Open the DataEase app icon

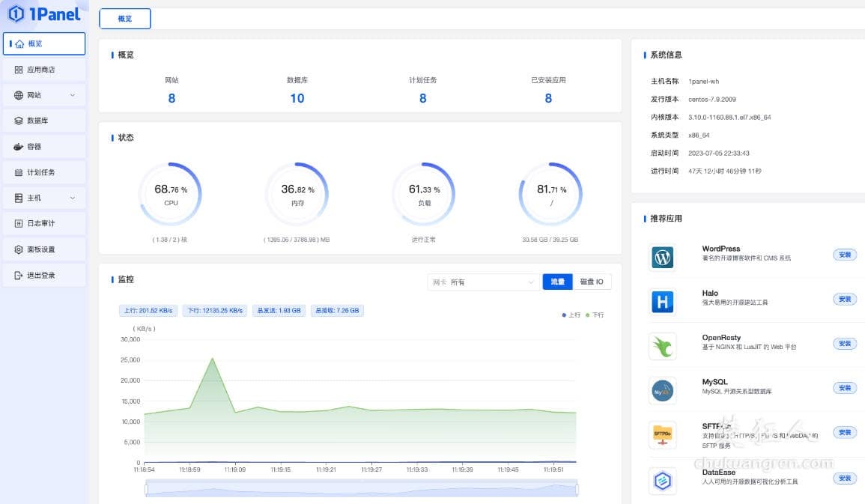click(662, 481)
